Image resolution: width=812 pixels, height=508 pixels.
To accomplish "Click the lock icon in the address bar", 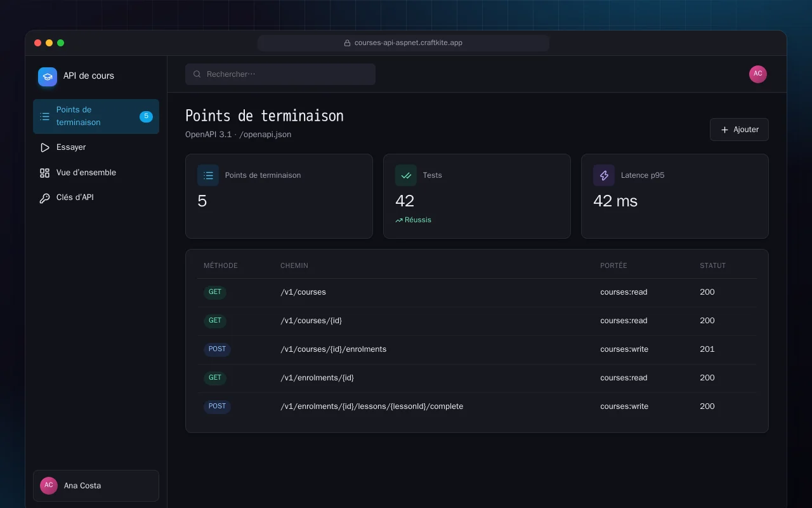I will [x=347, y=43].
